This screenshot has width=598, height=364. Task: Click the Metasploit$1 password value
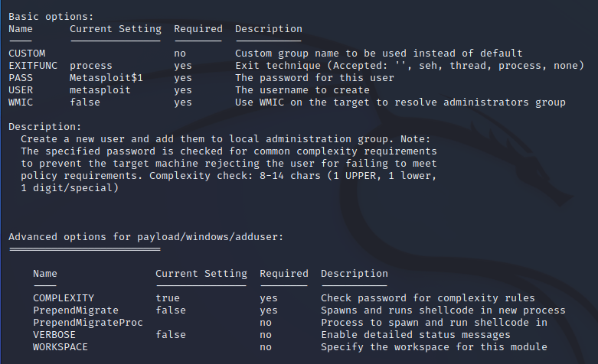[106, 78]
